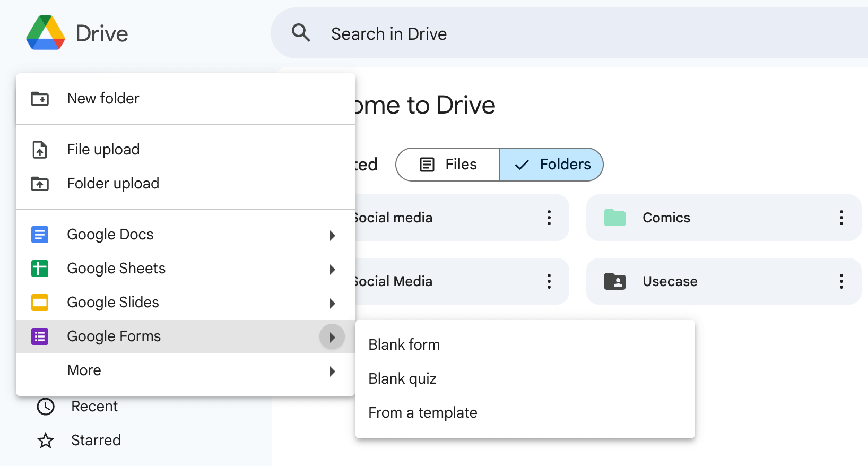Click the search magnifier icon
Image resolution: width=868 pixels, height=466 pixels.
(x=301, y=33)
